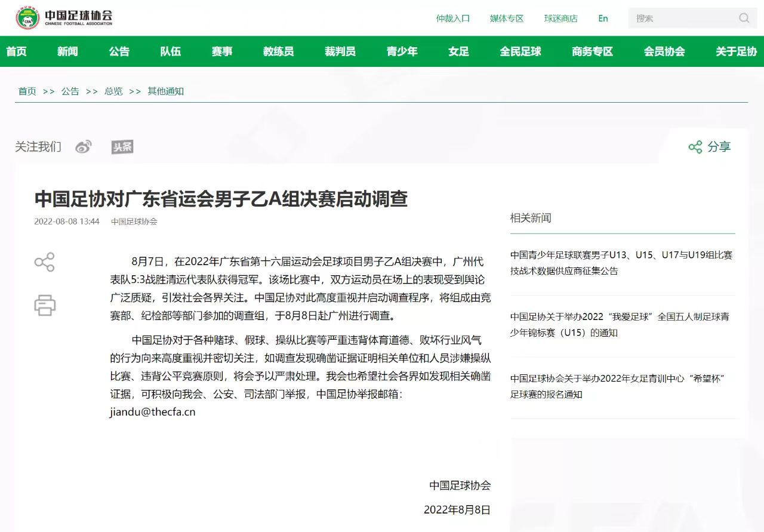Screen dimensions: 764x532
Task: Open the Toutiao (头条) sharing icon
Action: 121,146
